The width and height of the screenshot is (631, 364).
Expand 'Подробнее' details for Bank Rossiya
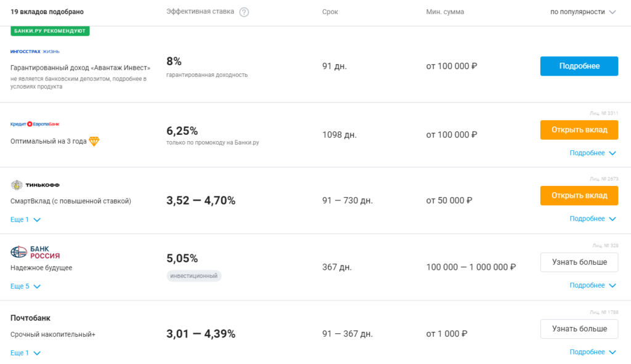[592, 285]
